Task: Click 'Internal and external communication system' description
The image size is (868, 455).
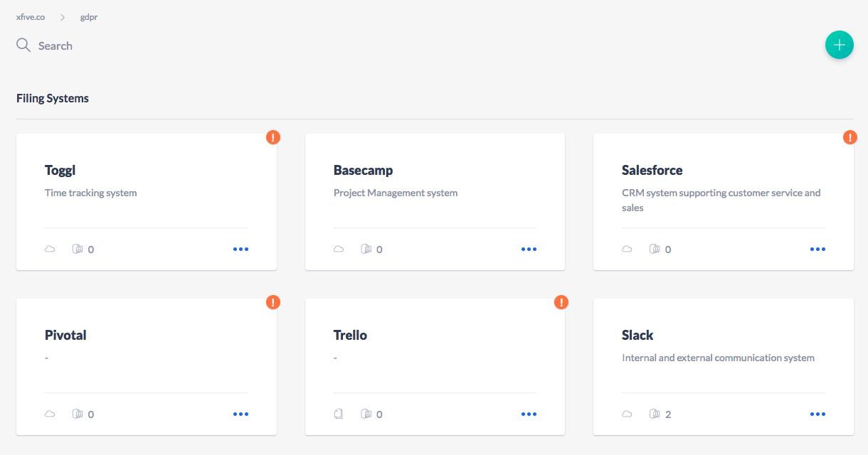Action: click(718, 358)
